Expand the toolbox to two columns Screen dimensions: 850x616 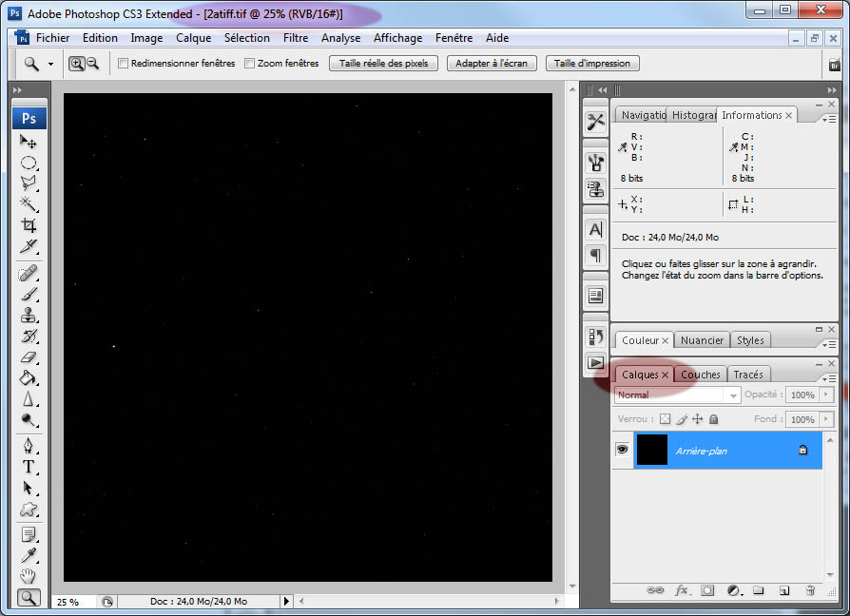point(17,90)
